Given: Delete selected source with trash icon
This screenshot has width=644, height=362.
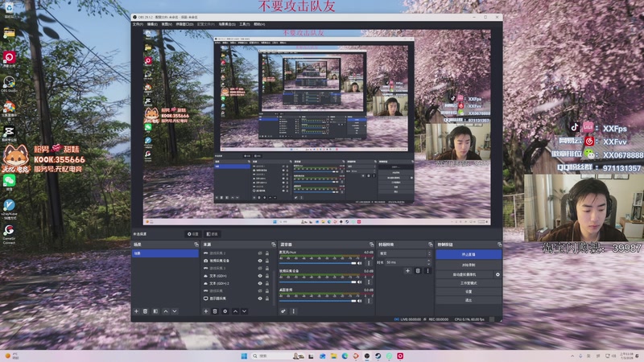Looking at the screenshot, I should [x=215, y=311].
